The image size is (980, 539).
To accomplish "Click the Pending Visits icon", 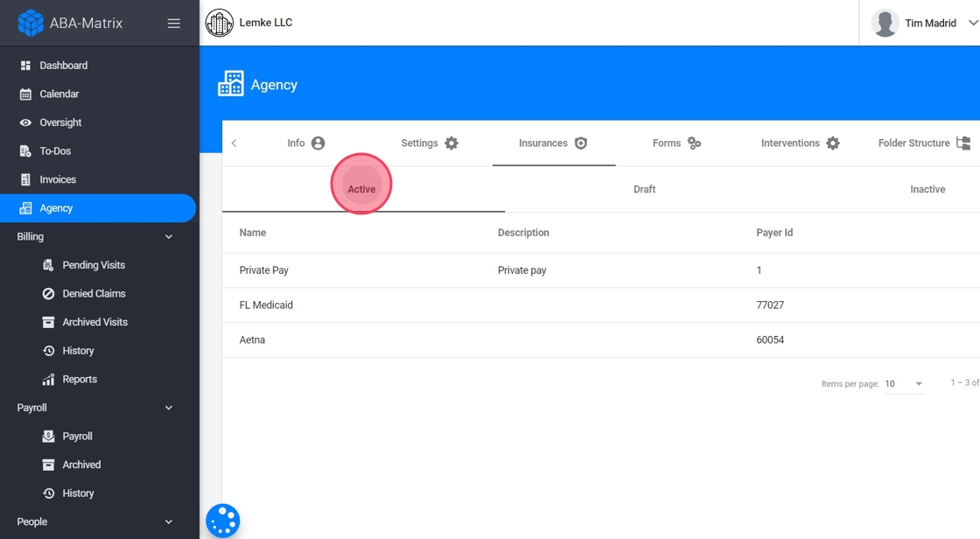I will [48, 265].
